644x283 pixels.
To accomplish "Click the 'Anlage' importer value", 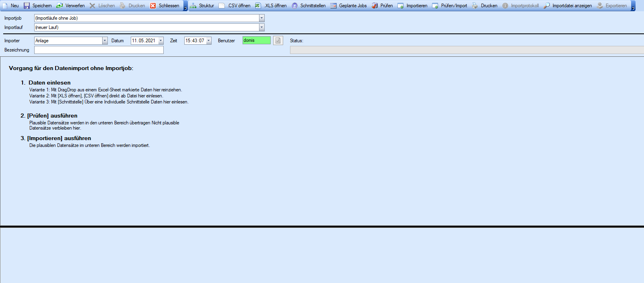I will pos(42,41).
